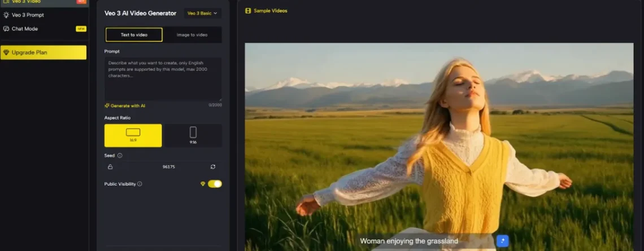Viewport: 644px width, 251px height.
Task: Click the Upgrade Plan button
Action: pyautogui.click(x=43, y=52)
